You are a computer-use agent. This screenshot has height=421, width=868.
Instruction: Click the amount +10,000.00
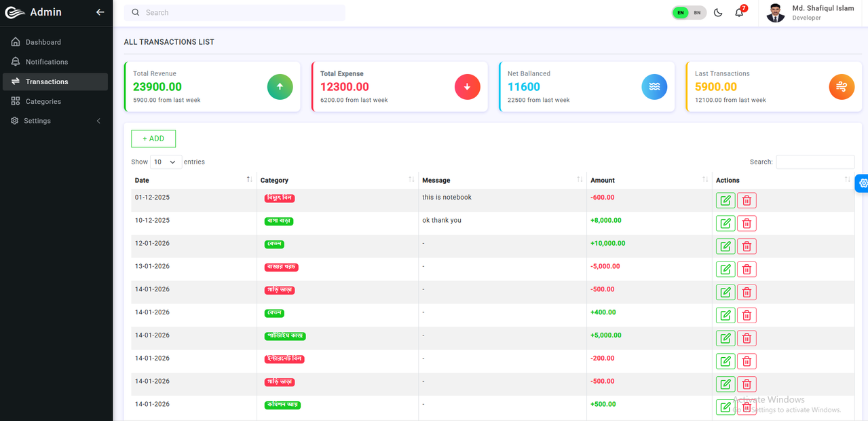608,243
